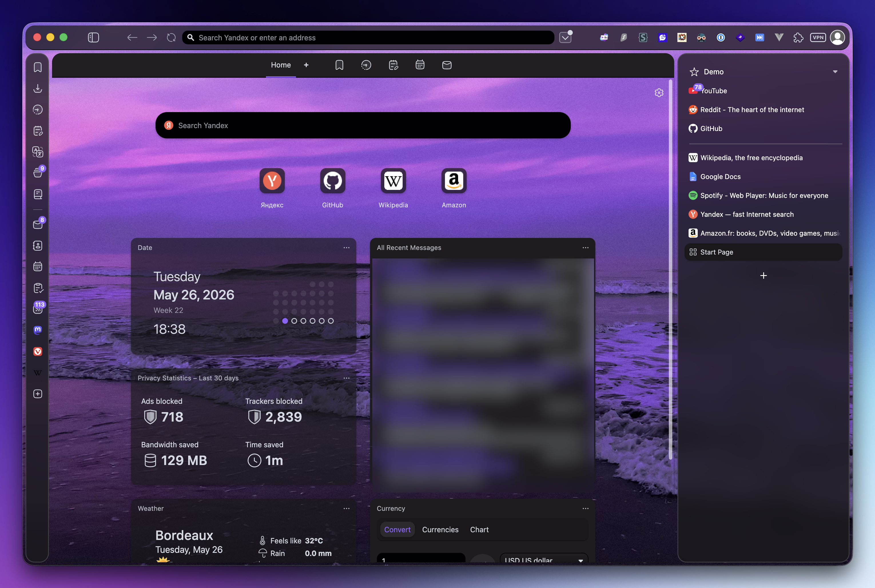Viewport: 875px width, 588px height.
Task: Open the Wikipedia web panel in the sidebar
Action: (37, 373)
